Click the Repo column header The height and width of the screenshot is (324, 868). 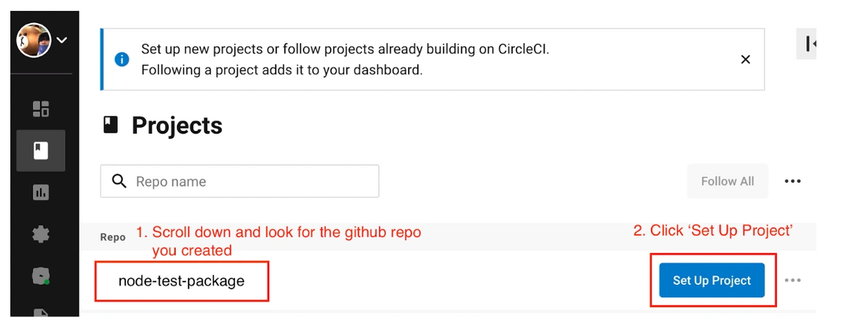(x=113, y=236)
